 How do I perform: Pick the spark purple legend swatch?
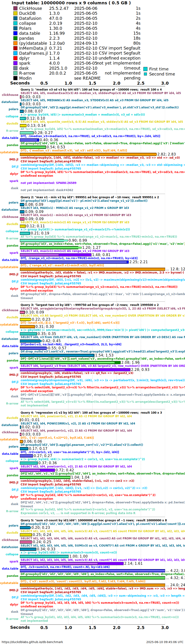pos(15,63)
